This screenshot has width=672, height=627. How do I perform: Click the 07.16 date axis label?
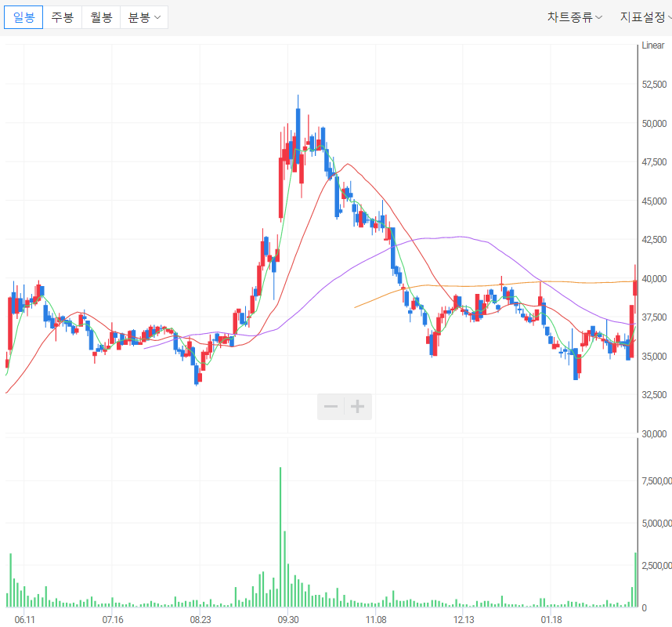pos(112,620)
